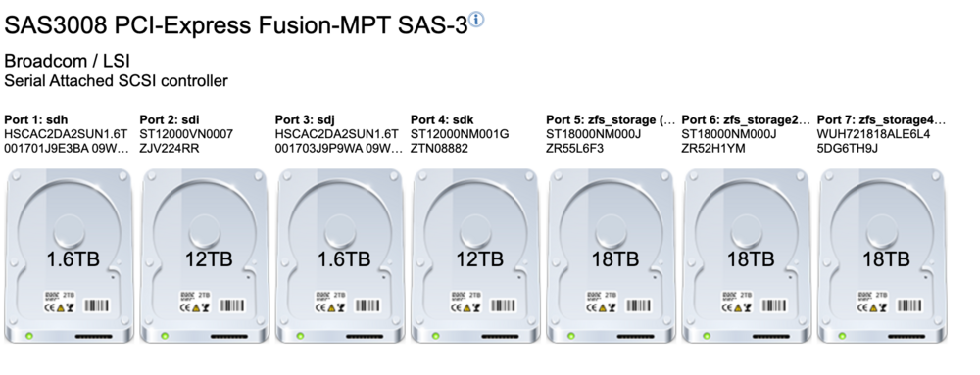
Task: Click the info icon beside SAS-3 title
Action: click(x=476, y=20)
